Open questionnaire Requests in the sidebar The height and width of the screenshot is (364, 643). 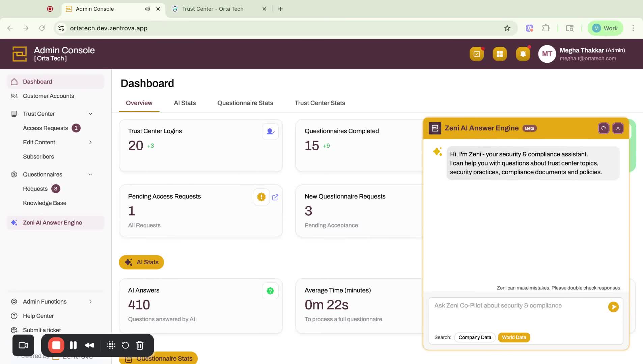(35, 189)
